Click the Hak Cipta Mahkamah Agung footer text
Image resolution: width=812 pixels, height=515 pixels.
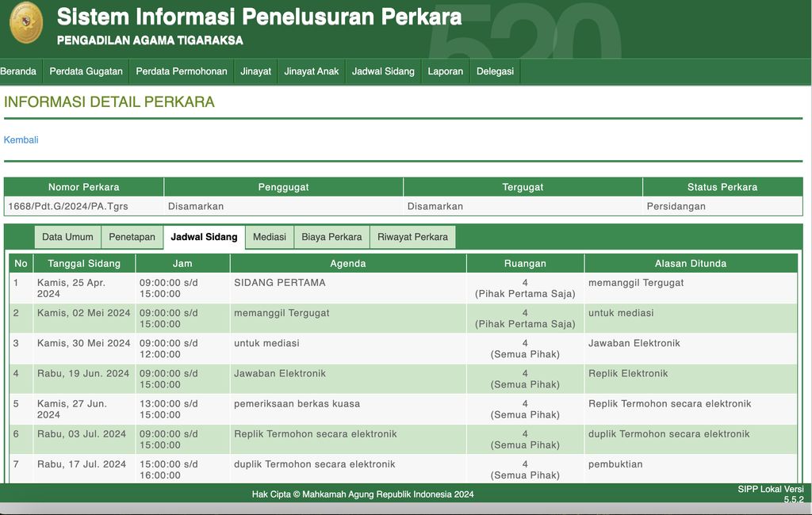(x=362, y=494)
